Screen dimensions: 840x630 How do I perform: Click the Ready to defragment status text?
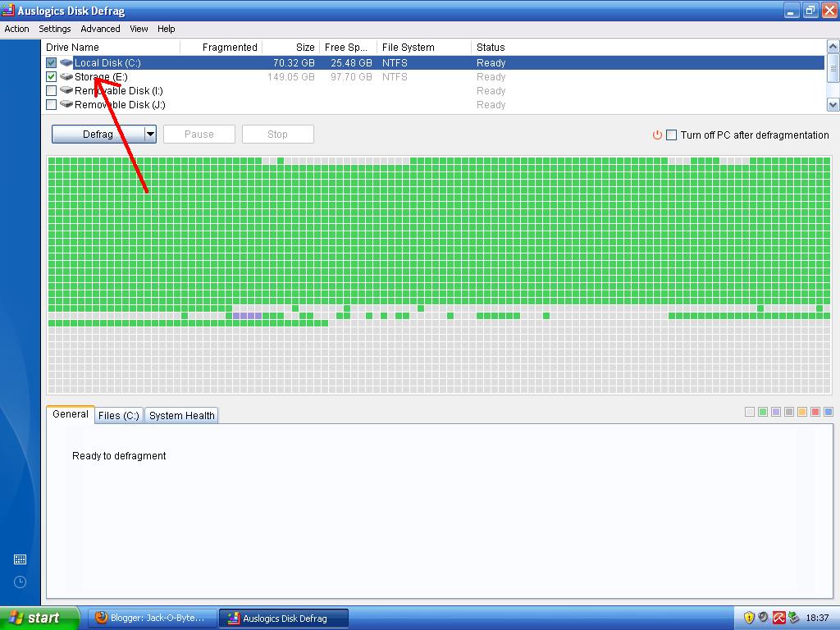119,456
